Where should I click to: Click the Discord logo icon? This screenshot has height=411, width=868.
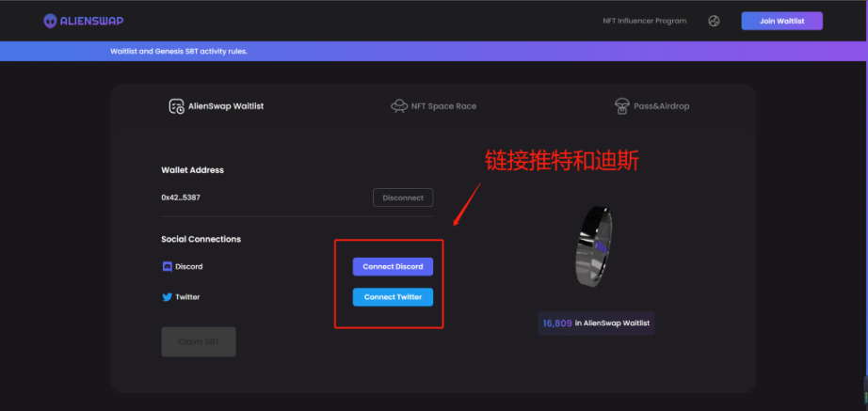[x=168, y=267]
